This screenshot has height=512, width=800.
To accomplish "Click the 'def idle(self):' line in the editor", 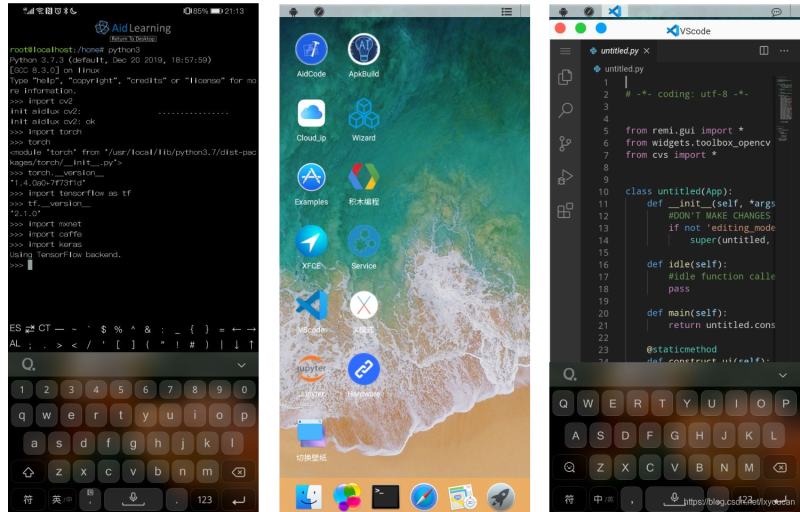I will [687, 264].
